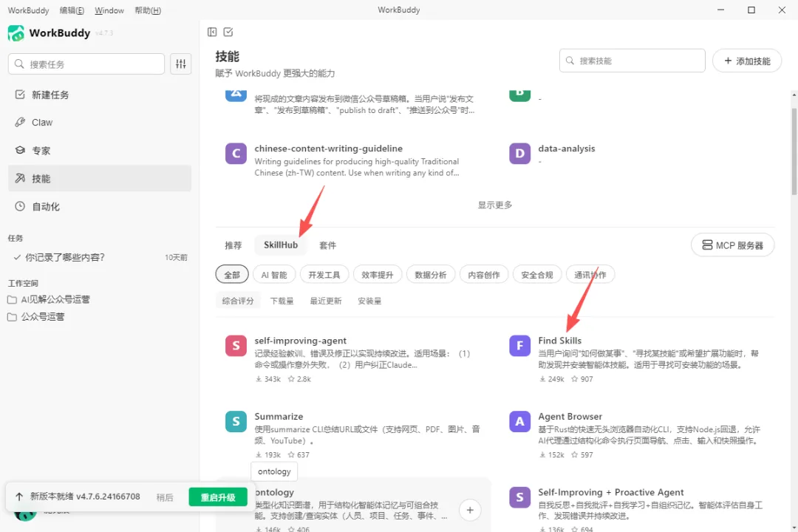Image resolution: width=798 pixels, height=532 pixels.
Task: Sort skills by 最近更新
Action: coord(326,301)
